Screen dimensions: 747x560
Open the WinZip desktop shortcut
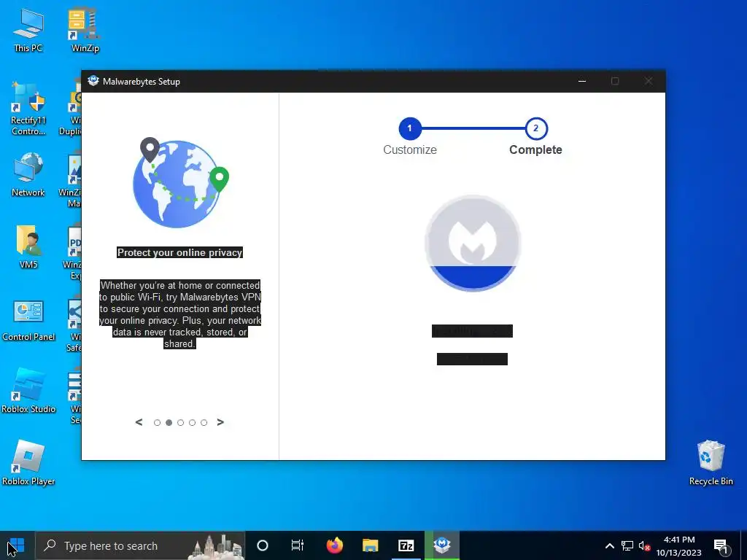85,31
